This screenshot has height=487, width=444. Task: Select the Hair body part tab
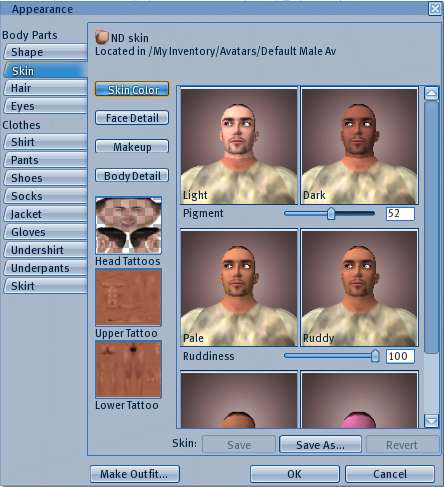coord(45,88)
